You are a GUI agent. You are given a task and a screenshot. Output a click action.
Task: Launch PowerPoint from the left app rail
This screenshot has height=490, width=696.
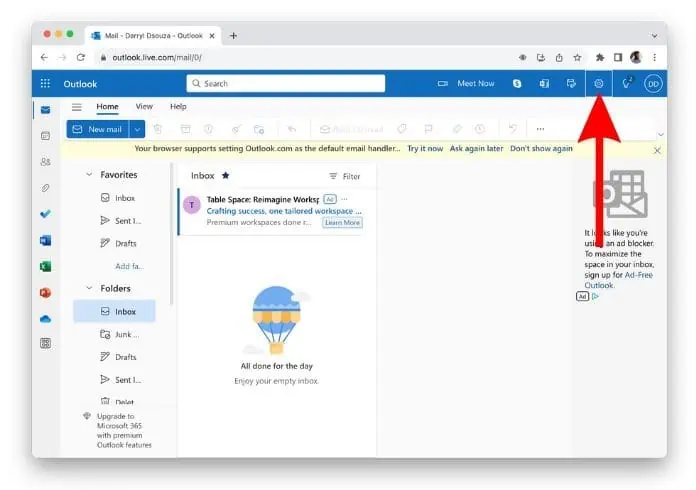click(45, 292)
